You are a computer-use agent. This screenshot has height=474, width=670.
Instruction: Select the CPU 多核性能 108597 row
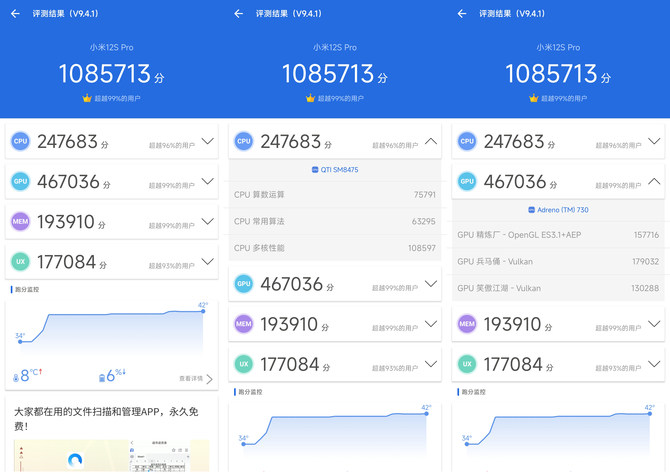click(x=334, y=247)
